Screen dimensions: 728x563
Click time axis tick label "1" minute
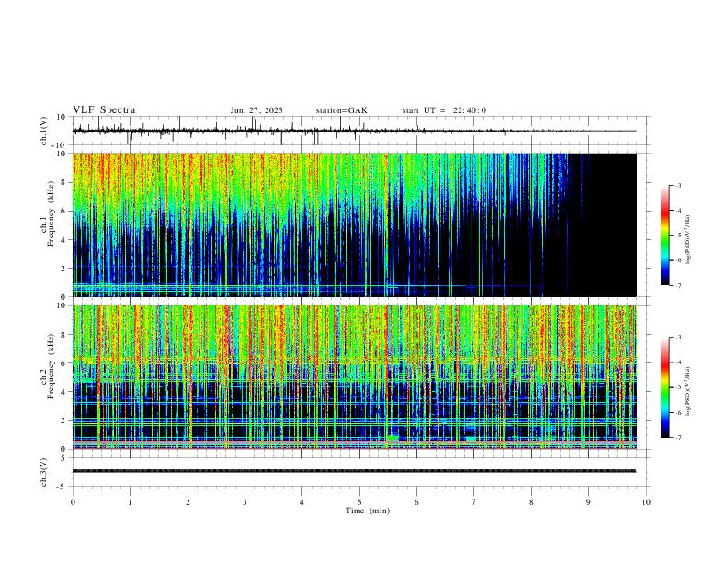[x=130, y=502]
